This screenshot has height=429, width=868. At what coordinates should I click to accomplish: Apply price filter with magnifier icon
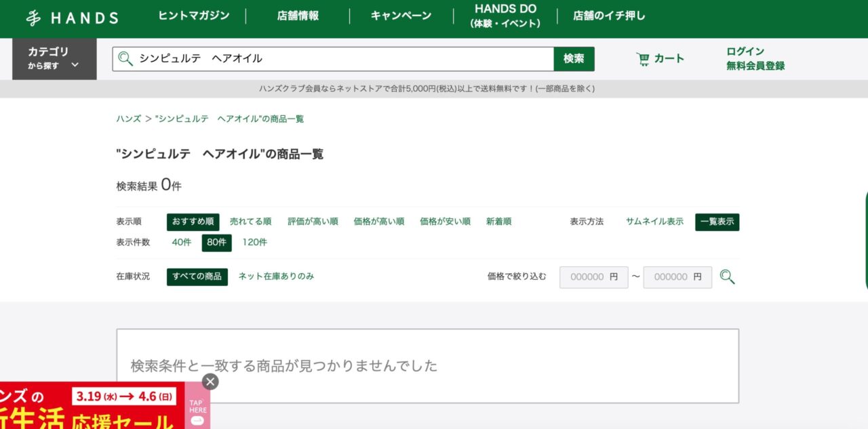(727, 277)
